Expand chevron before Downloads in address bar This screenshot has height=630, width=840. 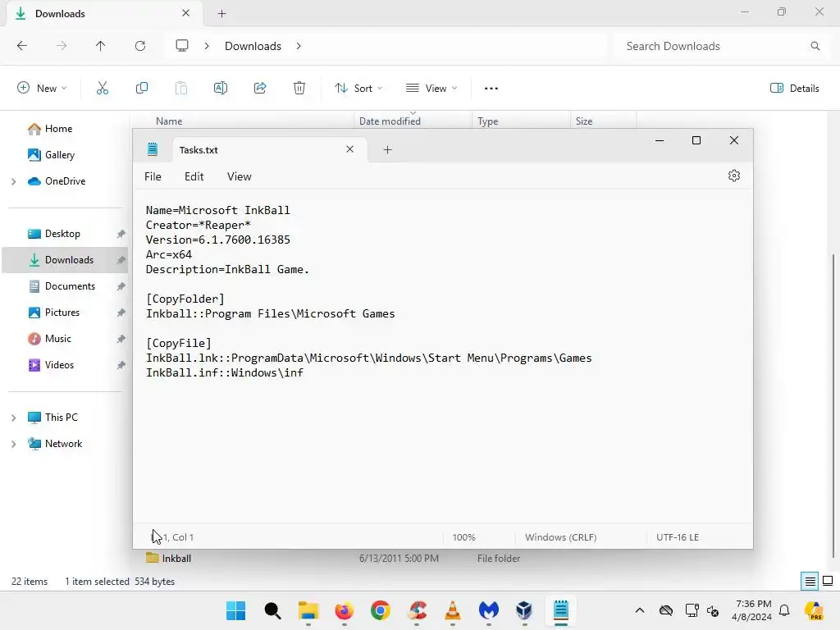(206, 46)
